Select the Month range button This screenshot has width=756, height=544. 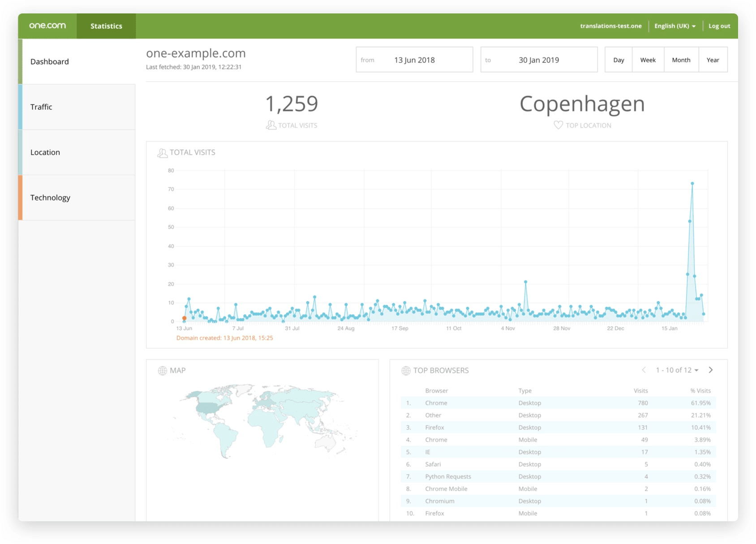[x=681, y=60]
